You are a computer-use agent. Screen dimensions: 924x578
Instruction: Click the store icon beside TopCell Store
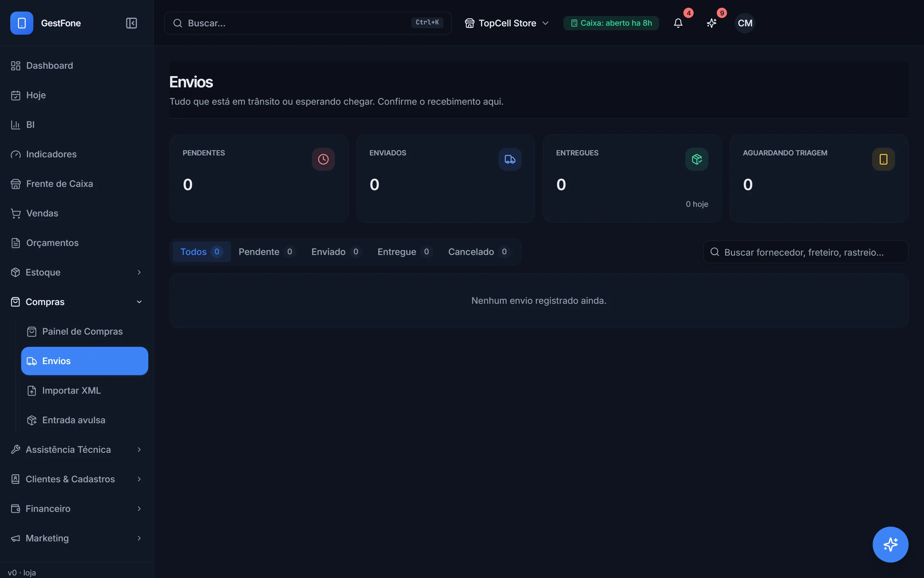point(470,23)
